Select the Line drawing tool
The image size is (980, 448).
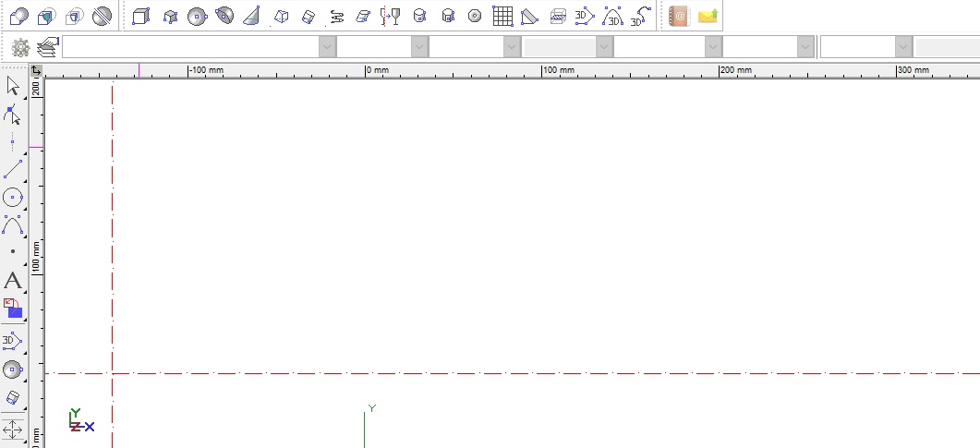point(13,169)
